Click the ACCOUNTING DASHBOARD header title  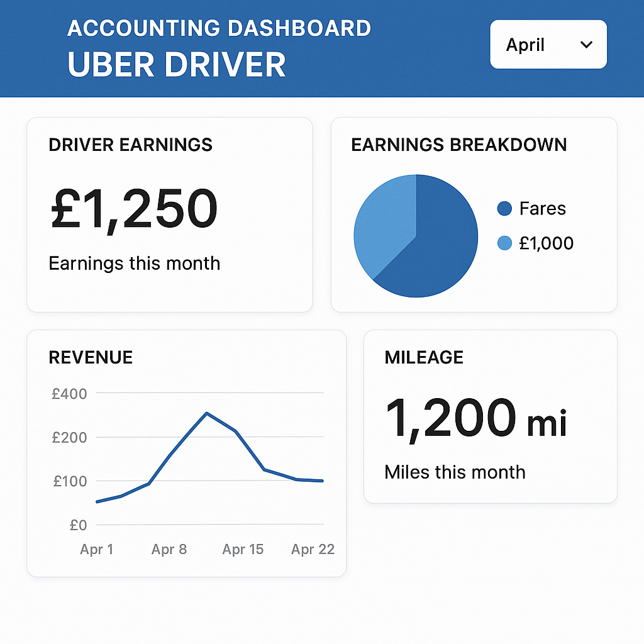219,28
